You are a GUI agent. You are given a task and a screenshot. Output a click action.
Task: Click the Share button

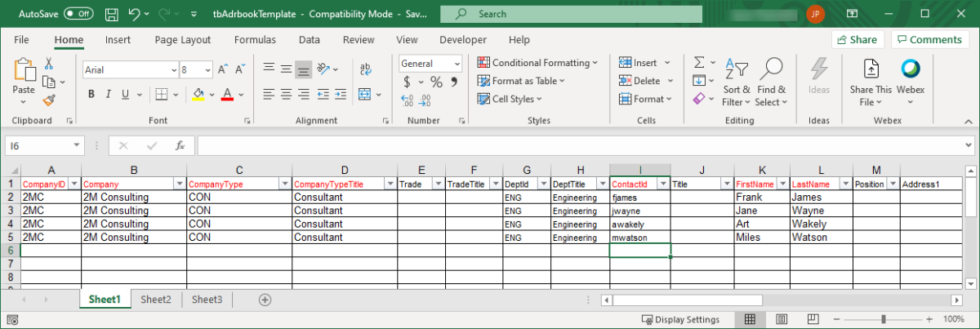(x=856, y=39)
